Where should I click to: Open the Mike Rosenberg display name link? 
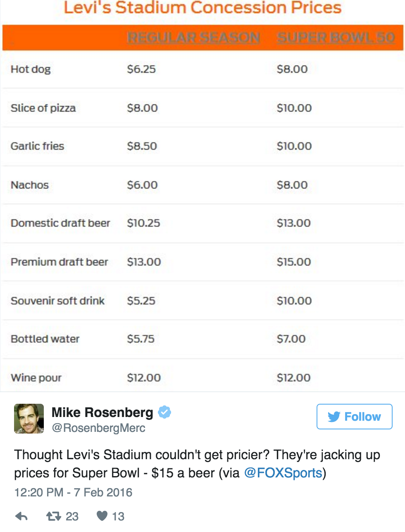tap(102, 412)
